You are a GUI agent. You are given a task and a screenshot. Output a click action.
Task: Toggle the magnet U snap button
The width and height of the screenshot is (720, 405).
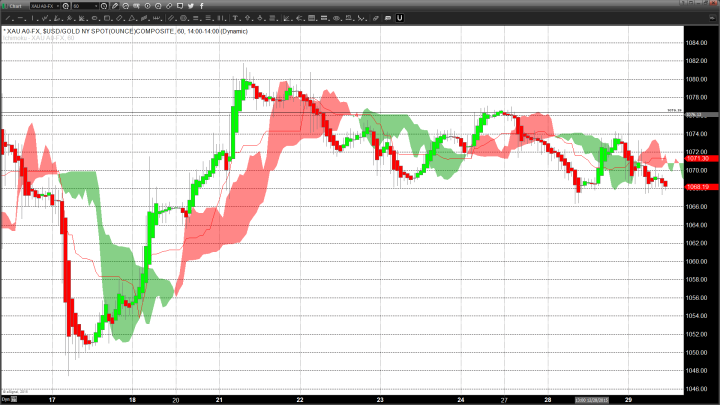pyautogui.click(x=399, y=18)
